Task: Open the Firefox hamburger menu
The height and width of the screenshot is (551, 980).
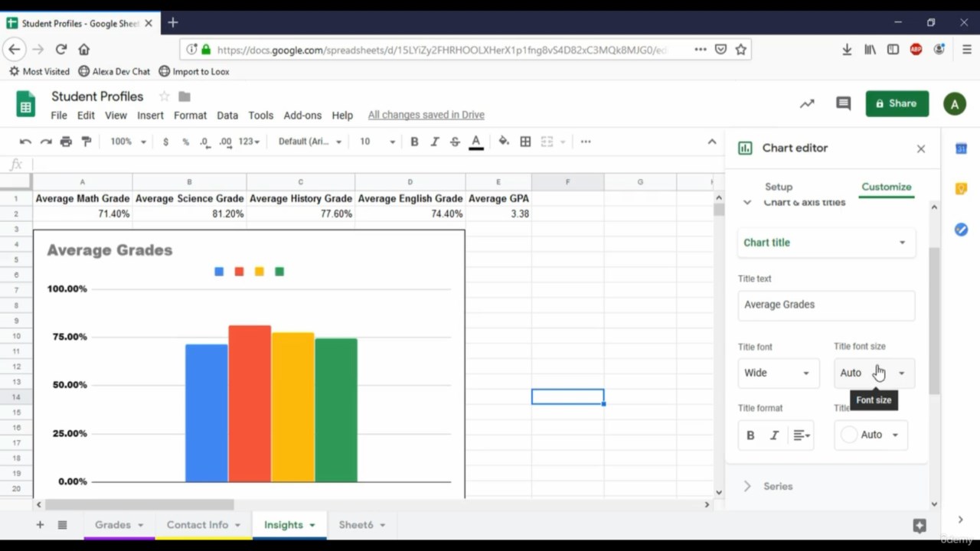Action: point(966,49)
